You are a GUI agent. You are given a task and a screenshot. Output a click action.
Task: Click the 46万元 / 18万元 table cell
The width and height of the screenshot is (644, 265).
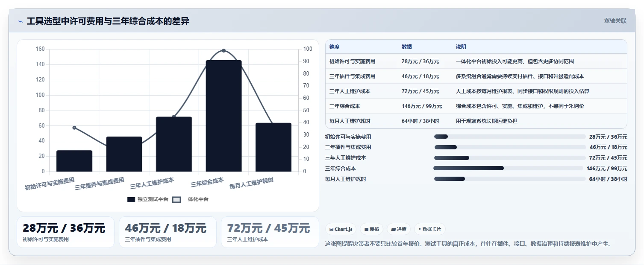(420, 76)
